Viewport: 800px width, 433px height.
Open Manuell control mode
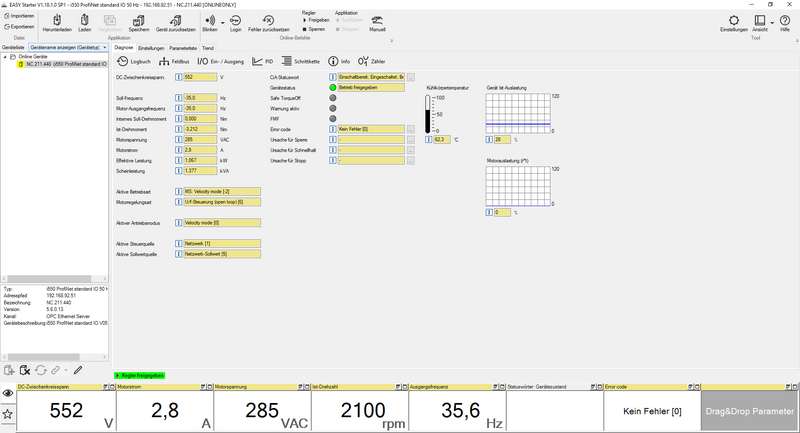(x=377, y=23)
